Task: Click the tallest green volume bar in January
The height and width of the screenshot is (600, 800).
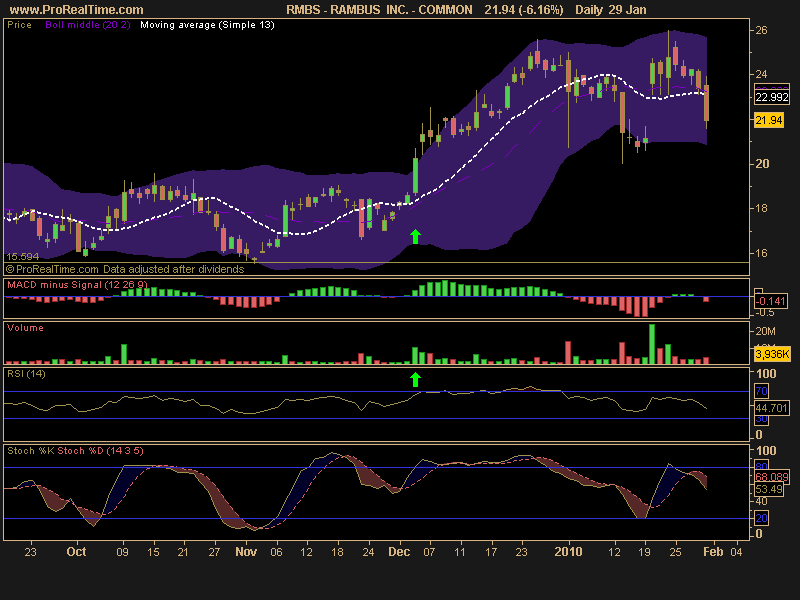Action: (652, 344)
